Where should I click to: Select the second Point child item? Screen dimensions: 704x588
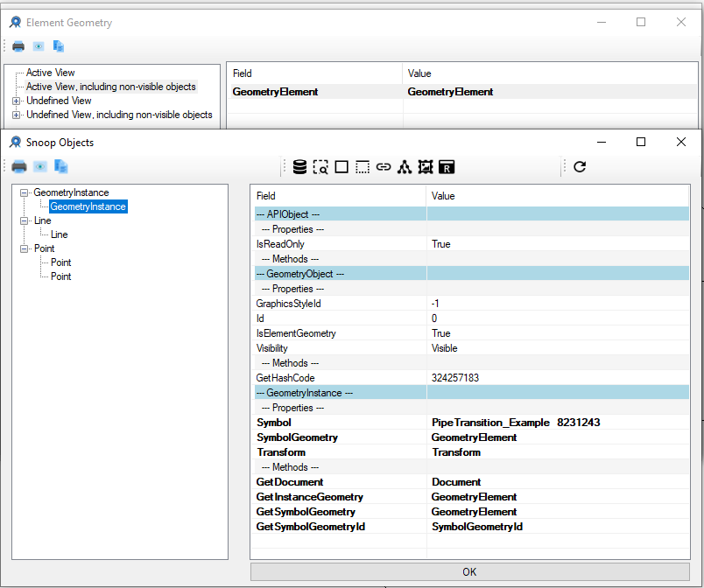tap(60, 276)
